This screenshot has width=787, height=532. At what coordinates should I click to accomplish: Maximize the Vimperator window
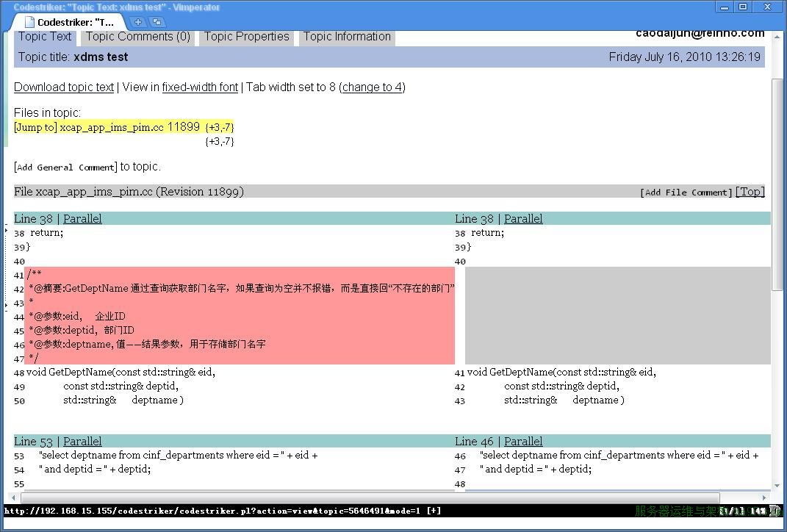[x=744, y=7]
